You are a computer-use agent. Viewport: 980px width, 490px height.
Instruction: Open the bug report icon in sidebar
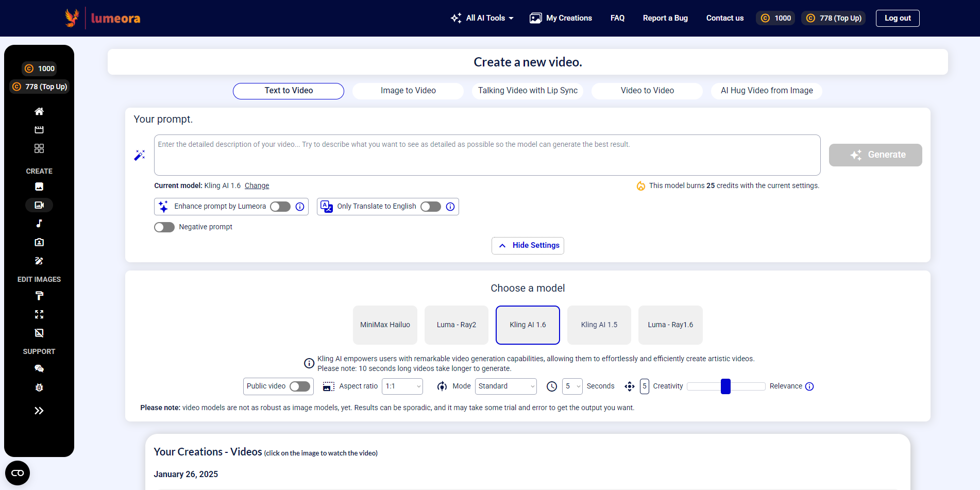point(39,387)
